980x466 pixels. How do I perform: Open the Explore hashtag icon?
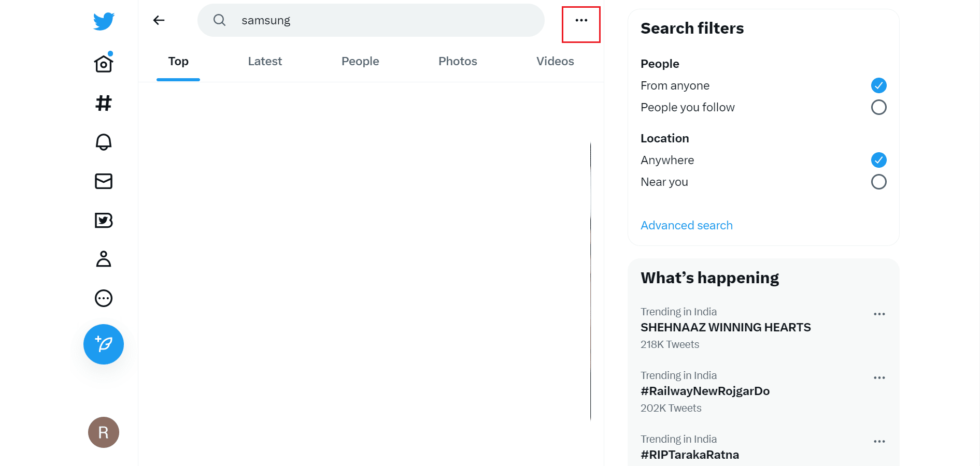tap(104, 103)
